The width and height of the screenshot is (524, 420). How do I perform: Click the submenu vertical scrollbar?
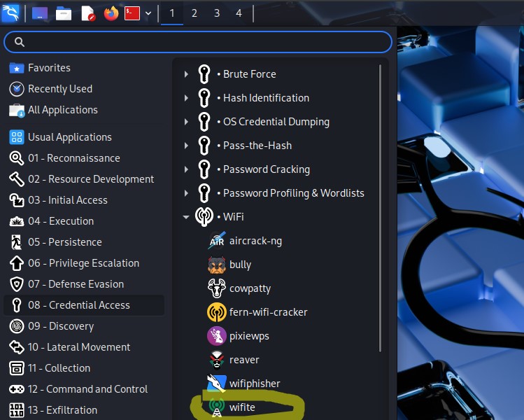tap(380, 208)
